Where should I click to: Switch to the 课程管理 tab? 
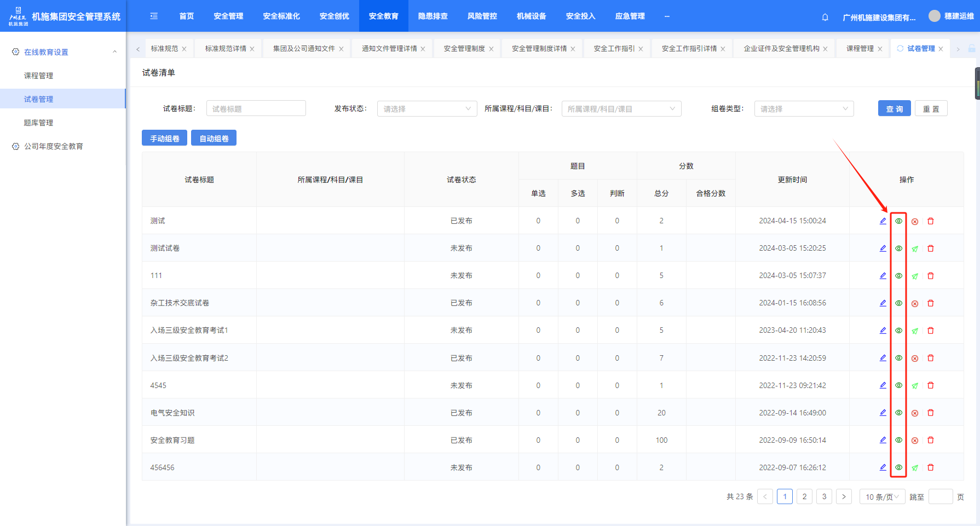point(860,49)
